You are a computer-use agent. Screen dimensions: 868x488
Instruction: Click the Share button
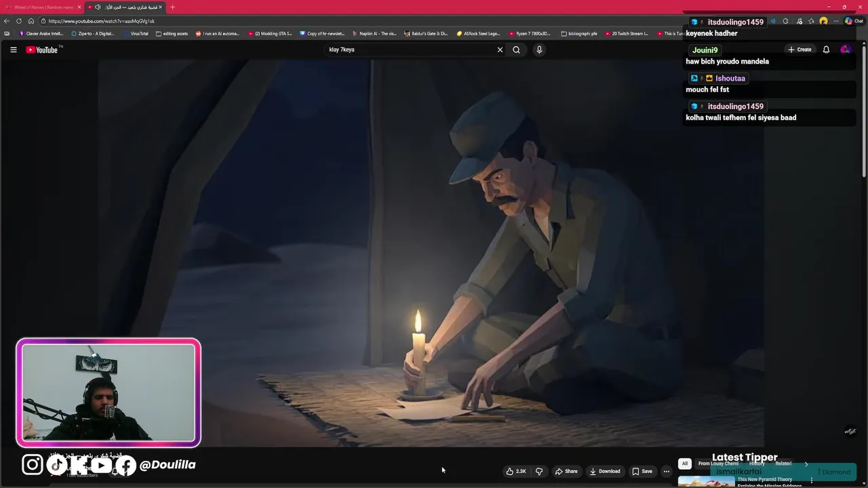(566, 471)
